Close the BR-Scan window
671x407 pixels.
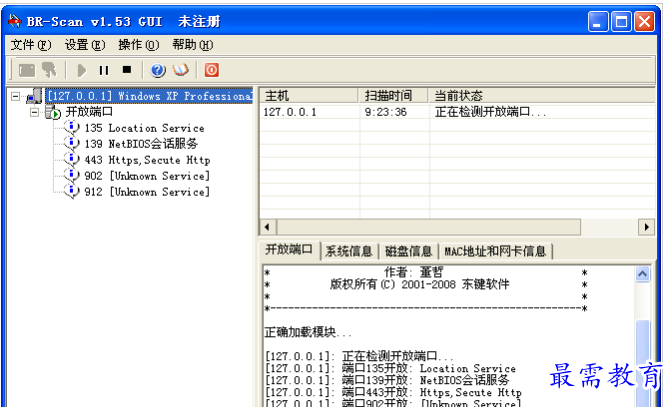[x=644, y=21]
